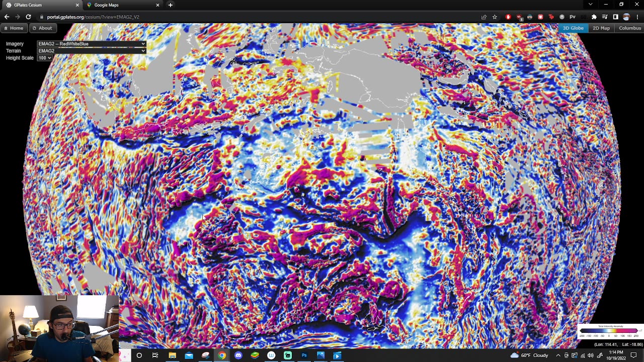Click the red Tp extension icon
Screen dimensions: 644x362
pyautogui.click(x=551, y=17)
